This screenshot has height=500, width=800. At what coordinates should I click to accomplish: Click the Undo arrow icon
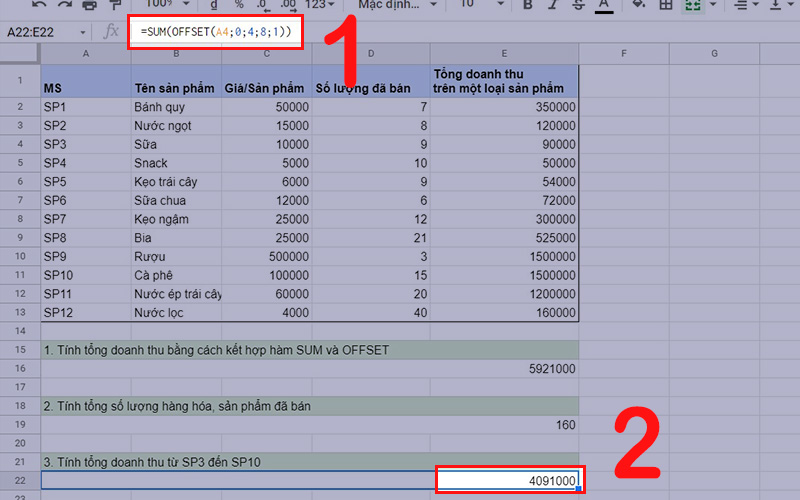39,5
